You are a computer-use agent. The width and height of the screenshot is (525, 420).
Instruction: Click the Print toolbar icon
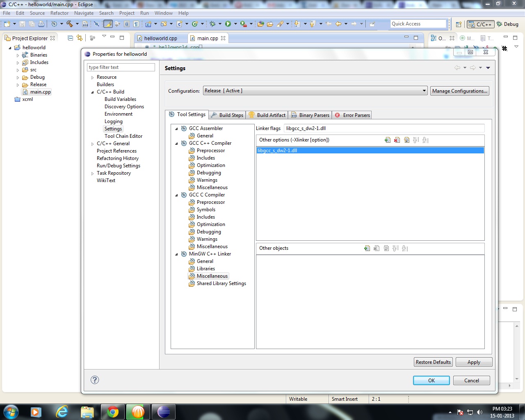tap(41, 24)
